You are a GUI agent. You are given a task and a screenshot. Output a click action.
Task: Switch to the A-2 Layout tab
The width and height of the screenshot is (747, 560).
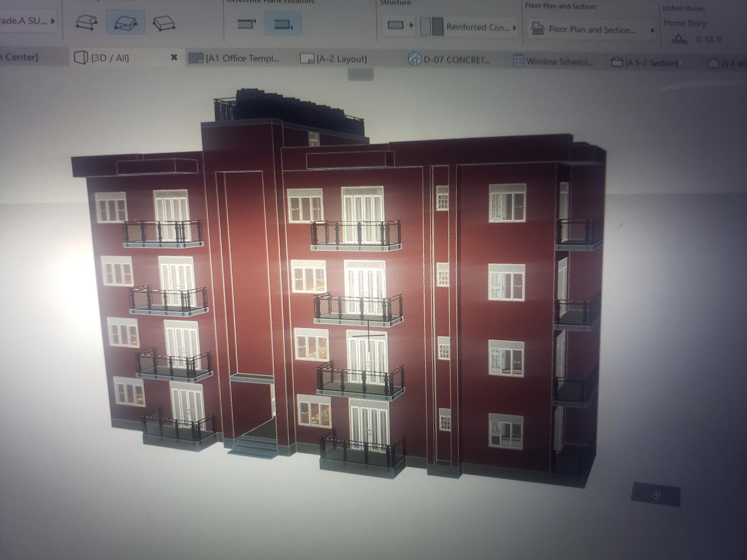341,59
